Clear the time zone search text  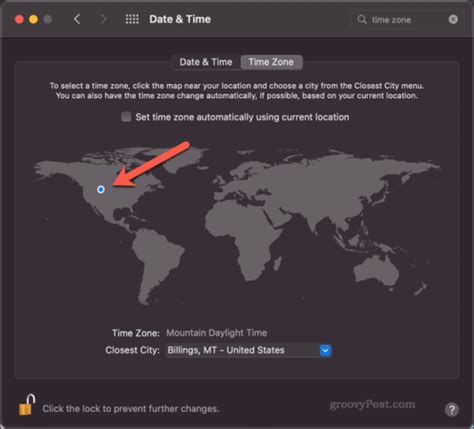(453, 19)
